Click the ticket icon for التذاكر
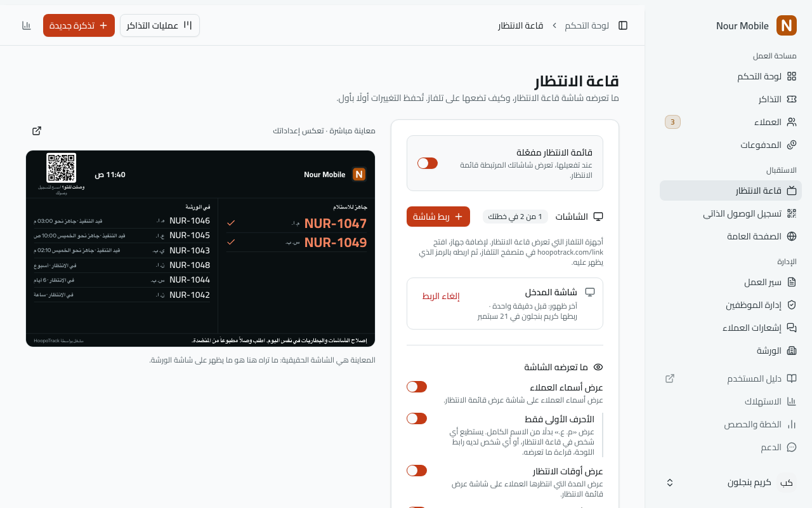Image resolution: width=812 pixels, height=508 pixels. point(792,99)
